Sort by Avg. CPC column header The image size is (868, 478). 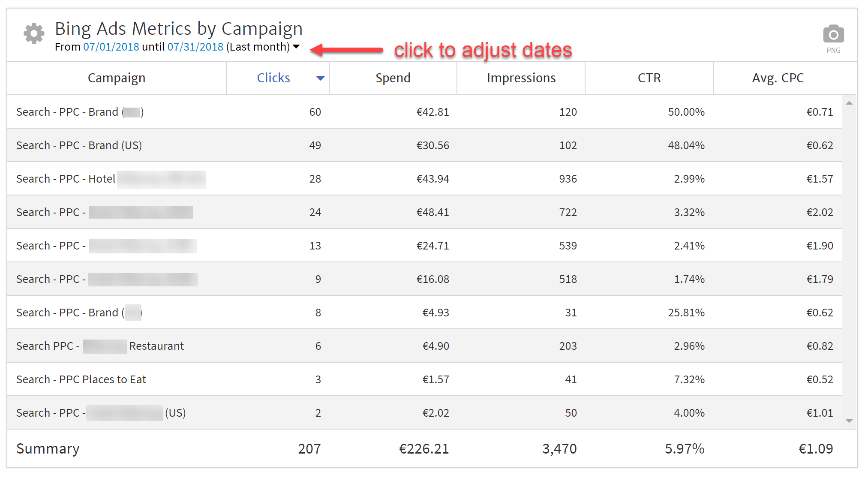pyautogui.click(x=778, y=78)
